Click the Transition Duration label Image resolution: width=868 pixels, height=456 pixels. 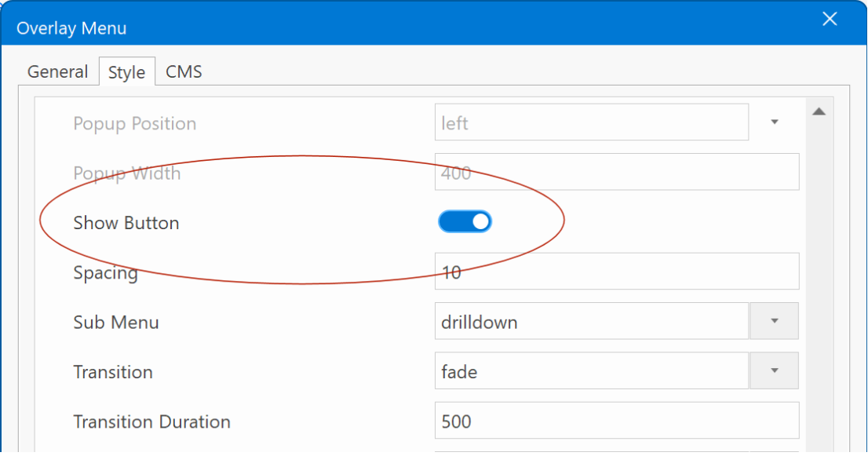pyautogui.click(x=151, y=422)
